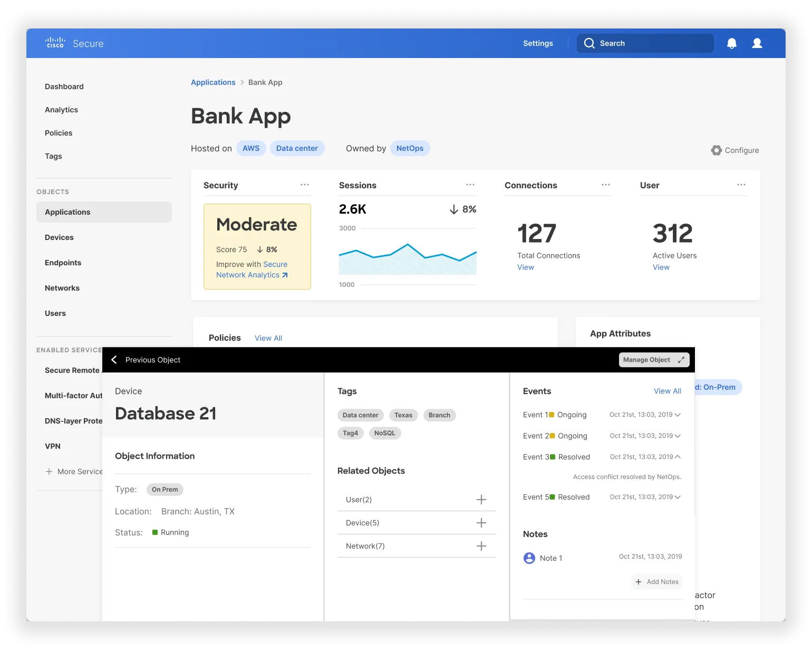Viewport: 812px width, 654px height.
Task: Open Analytics from the sidebar
Action: [x=61, y=110]
